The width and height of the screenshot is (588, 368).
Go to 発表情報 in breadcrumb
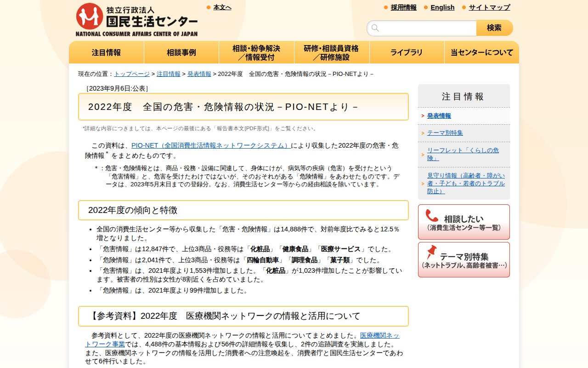(x=199, y=74)
